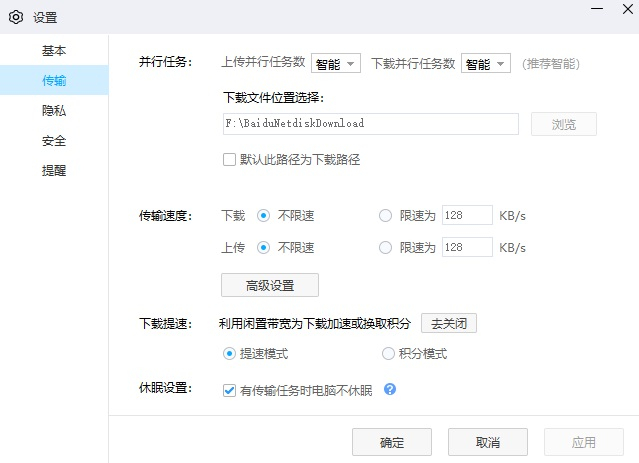
Task: Open the 隐私 settings tab
Action: [54, 110]
